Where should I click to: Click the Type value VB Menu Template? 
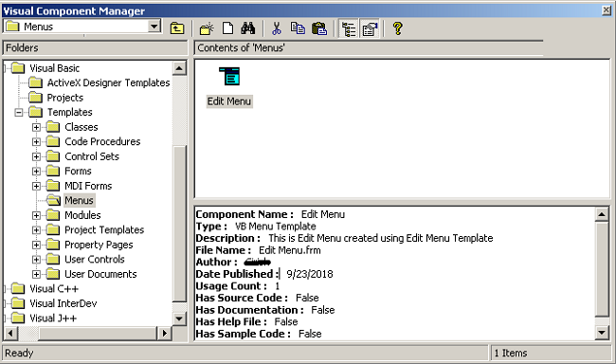[x=276, y=227]
